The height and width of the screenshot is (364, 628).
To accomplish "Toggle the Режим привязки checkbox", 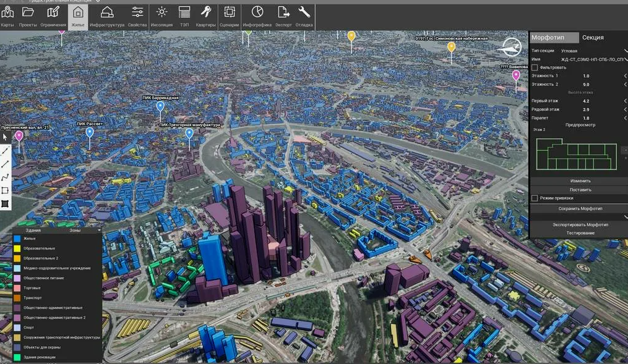I will point(535,198).
